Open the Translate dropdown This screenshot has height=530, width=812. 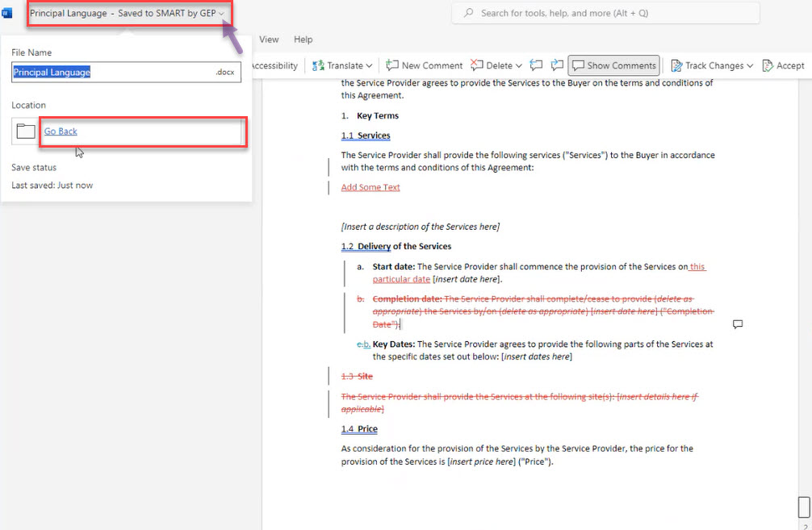(x=369, y=65)
